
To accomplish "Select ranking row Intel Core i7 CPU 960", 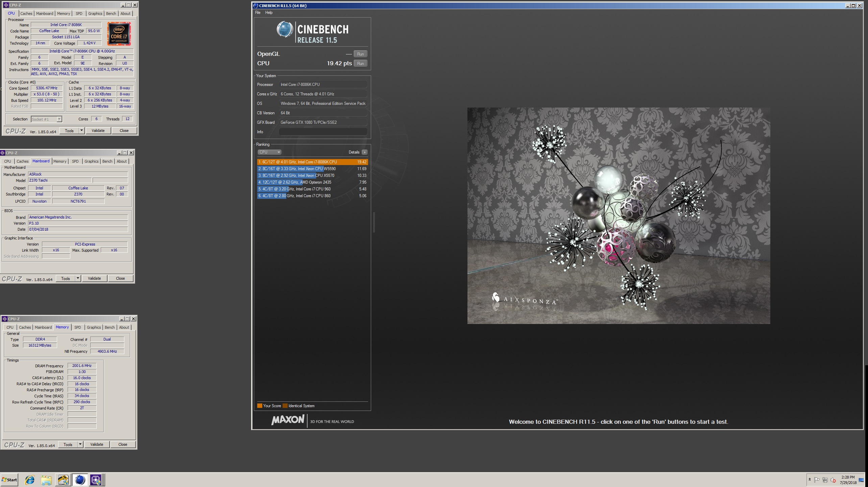I will (312, 189).
